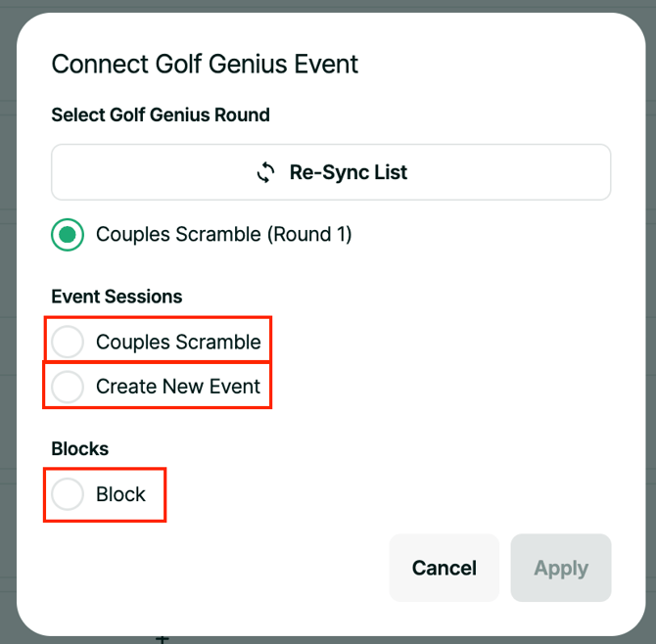Click the "Select Golf Genius Round" heading
Screen dimensions: 656x644
tap(161, 115)
